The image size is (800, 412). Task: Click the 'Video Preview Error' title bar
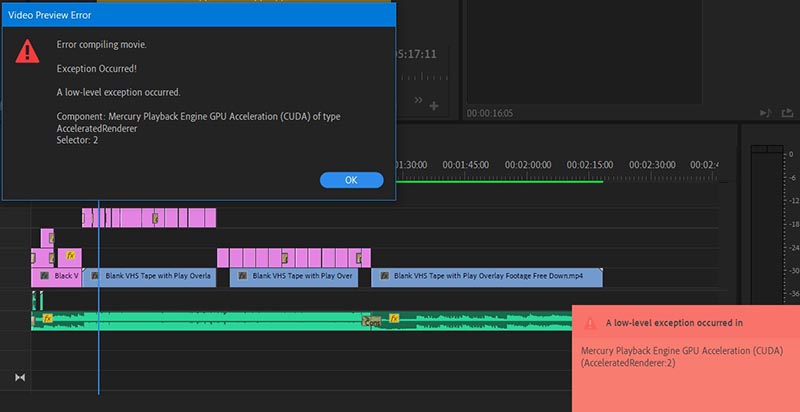(199, 15)
